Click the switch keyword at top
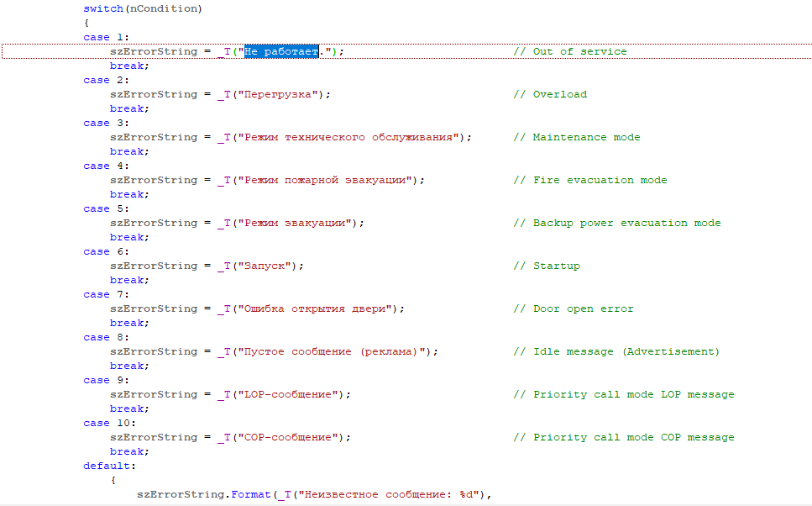The image size is (812, 506). [103, 9]
